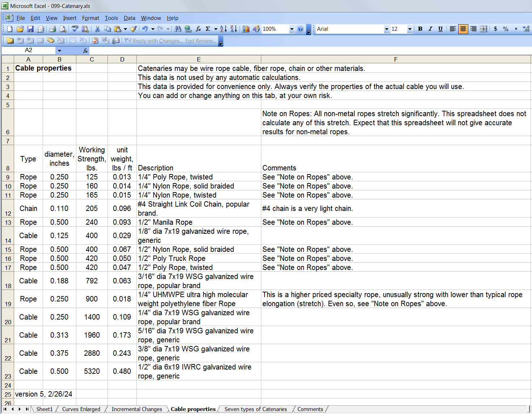
Task: Open the font size dropdown
Action: (x=410, y=29)
